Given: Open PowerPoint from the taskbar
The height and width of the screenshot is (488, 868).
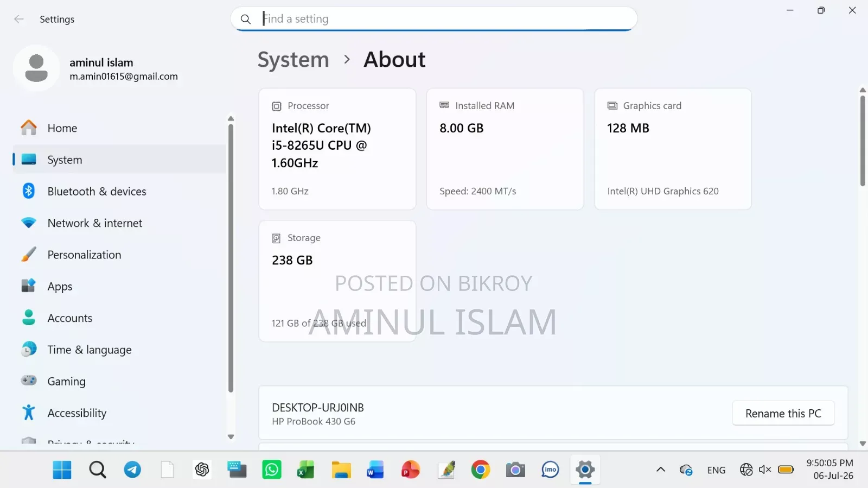Looking at the screenshot, I should pyautogui.click(x=411, y=470).
